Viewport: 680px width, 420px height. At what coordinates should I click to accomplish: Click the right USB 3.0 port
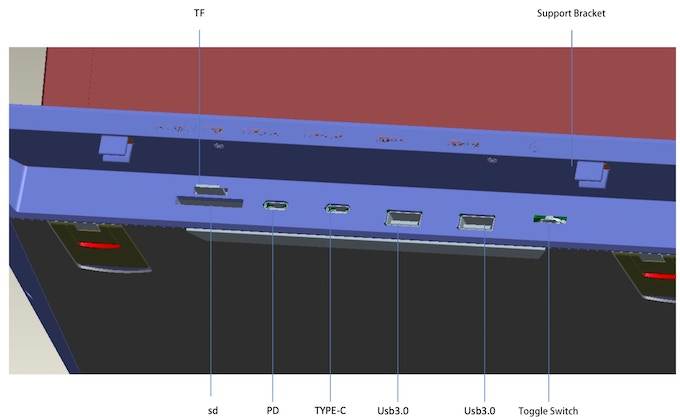tap(477, 223)
